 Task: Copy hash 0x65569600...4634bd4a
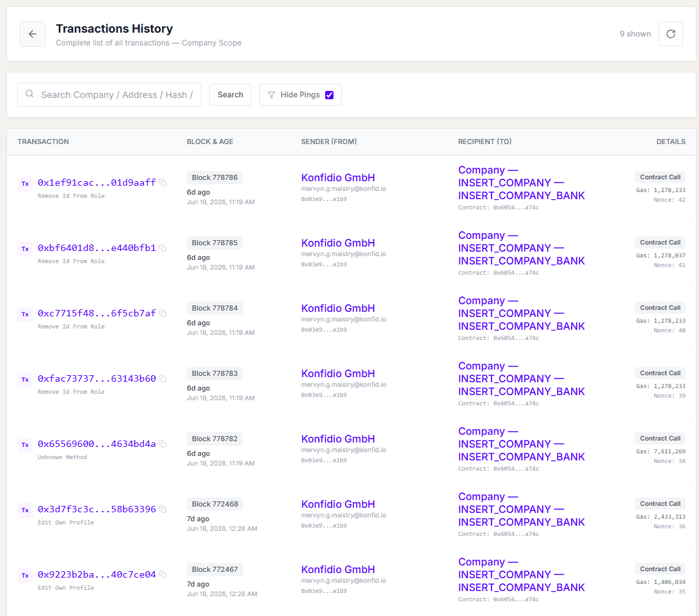pos(163,444)
